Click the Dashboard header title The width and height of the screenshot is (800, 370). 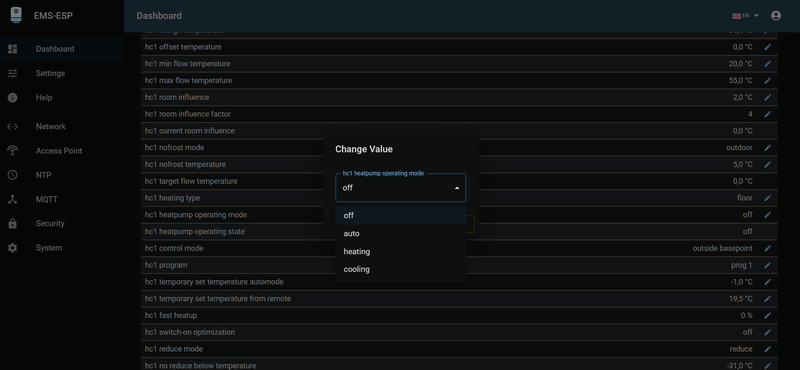159,16
